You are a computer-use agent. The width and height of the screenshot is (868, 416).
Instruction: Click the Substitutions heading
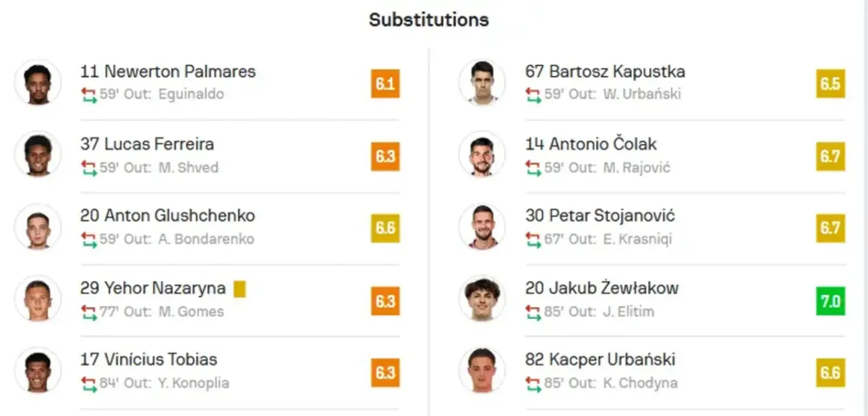tap(429, 20)
